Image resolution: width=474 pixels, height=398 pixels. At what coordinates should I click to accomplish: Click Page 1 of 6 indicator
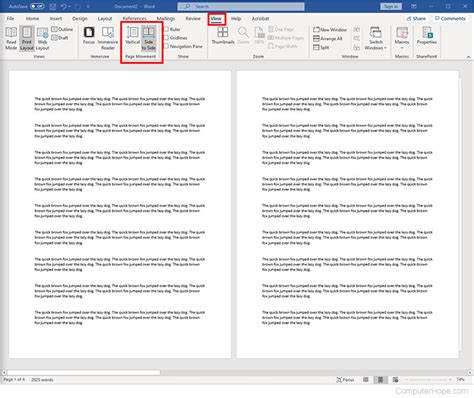(x=14, y=380)
